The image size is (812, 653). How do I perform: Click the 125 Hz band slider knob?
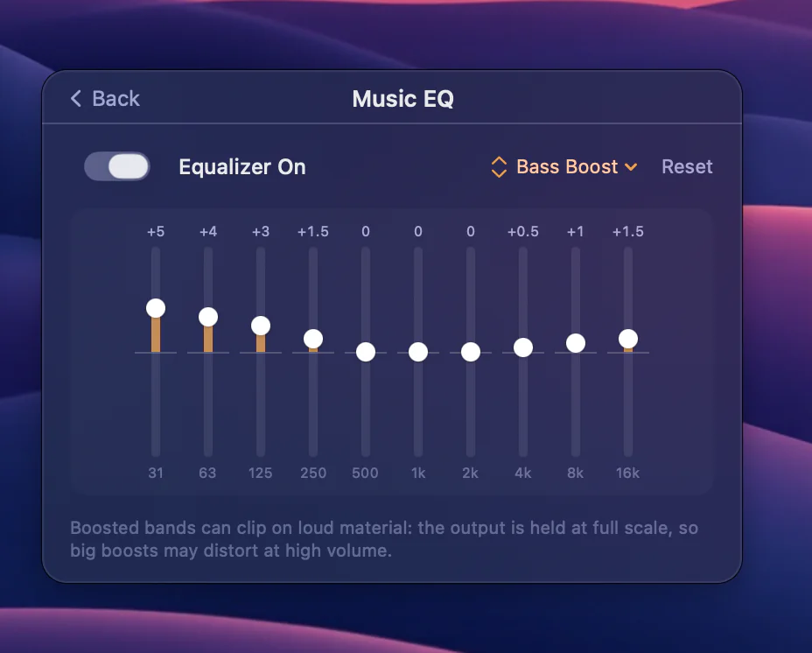261,326
